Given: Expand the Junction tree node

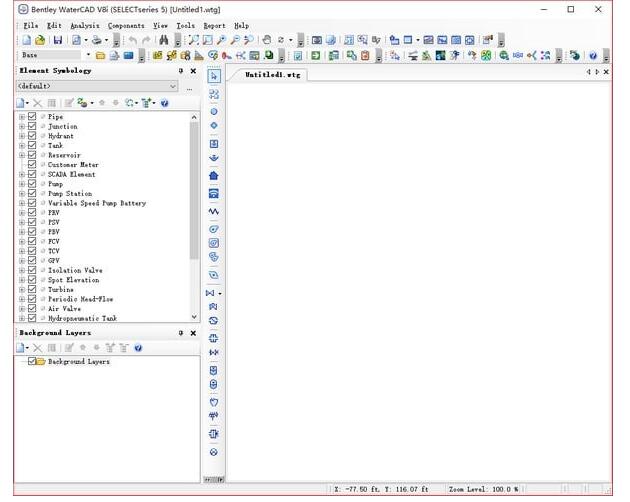Looking at the screenshot, I should click(x=21, y=127).
